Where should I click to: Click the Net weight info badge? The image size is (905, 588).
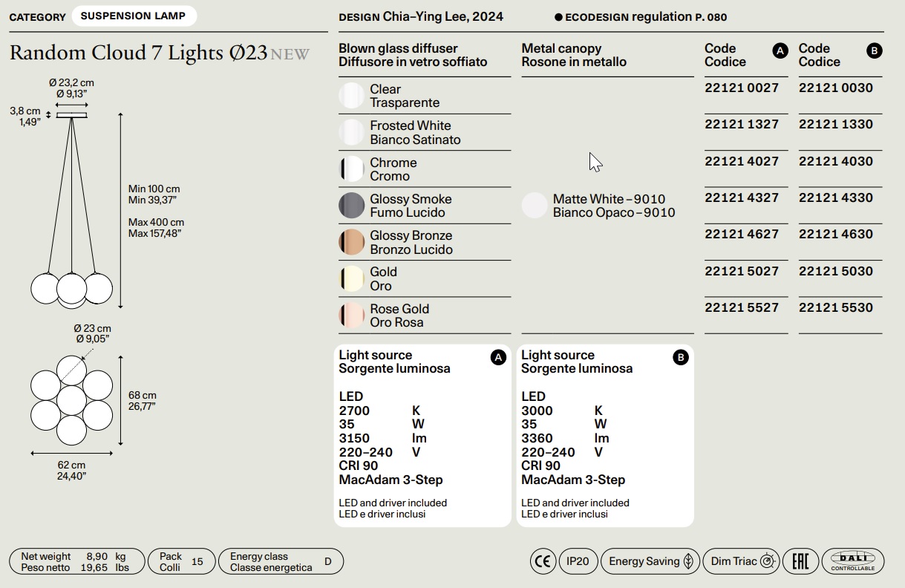[74, 562]
